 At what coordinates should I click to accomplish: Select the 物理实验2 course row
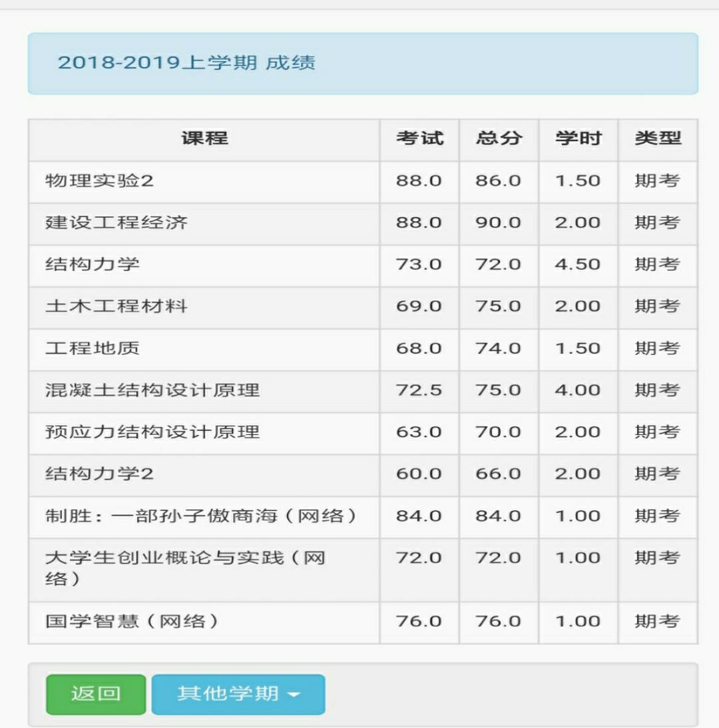click(x=100, y=181)
